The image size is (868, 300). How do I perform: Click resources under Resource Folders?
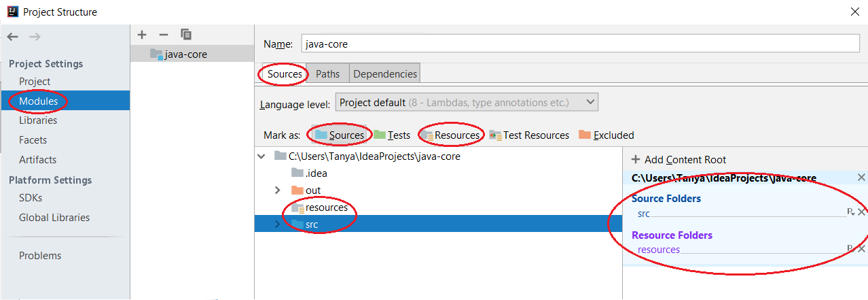point(659,250)
